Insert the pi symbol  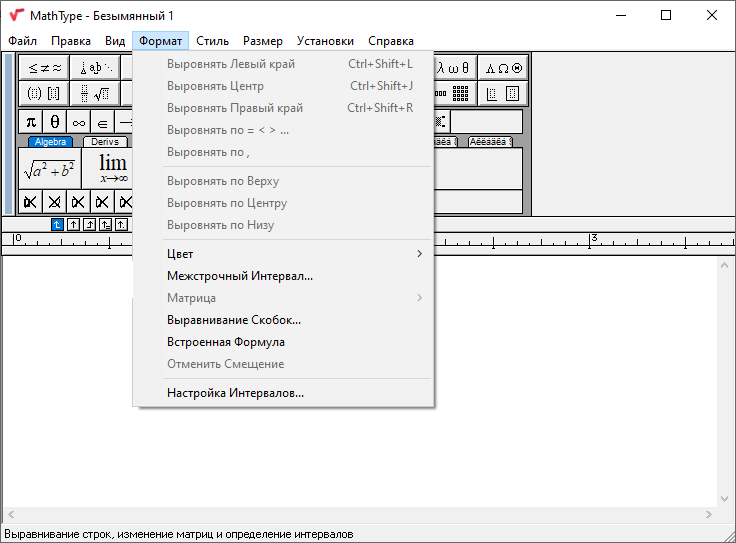(x=31, y=122)
